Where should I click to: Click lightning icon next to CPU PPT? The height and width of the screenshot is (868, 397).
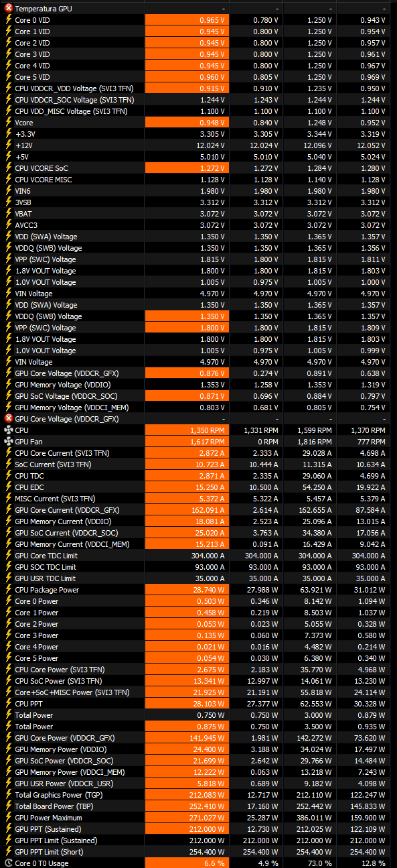(9, 704)
